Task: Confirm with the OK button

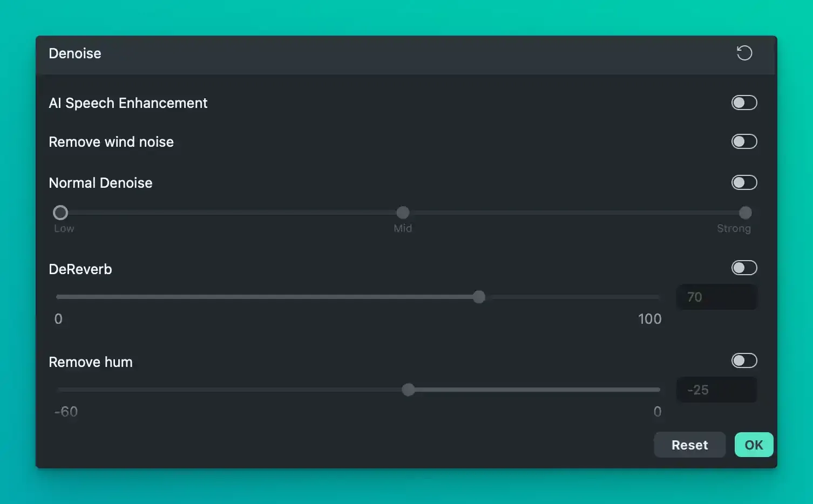Action: point(754,445)
